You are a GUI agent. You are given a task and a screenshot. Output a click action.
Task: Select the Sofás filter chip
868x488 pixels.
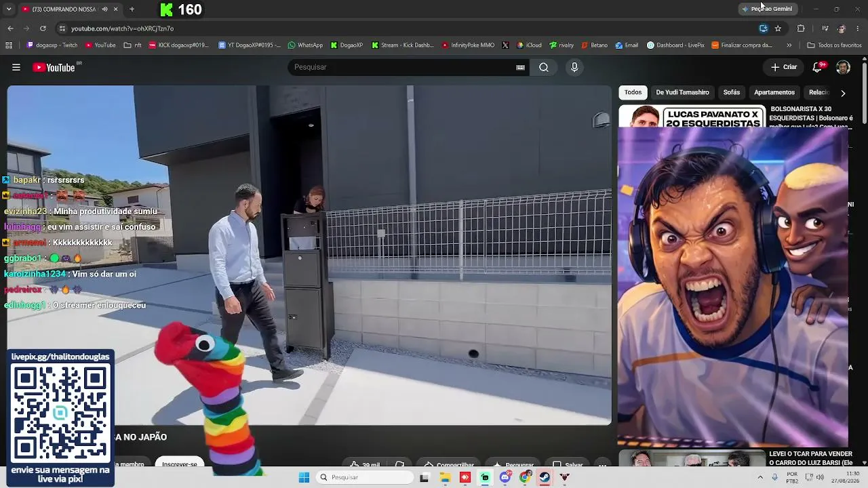pyautogui.click(x=732, y=92)
